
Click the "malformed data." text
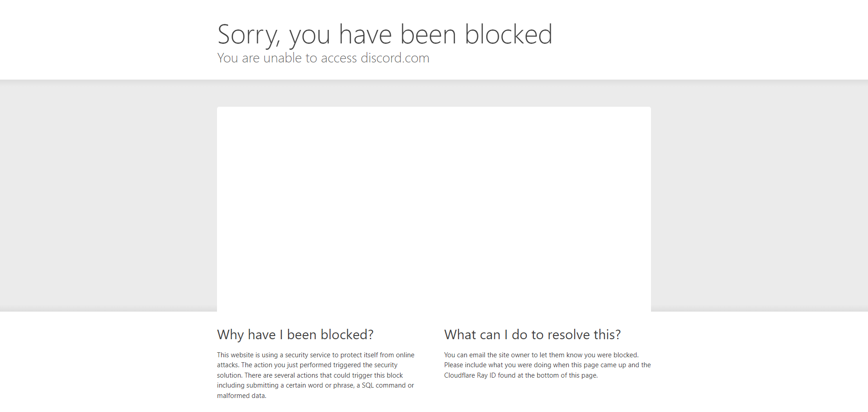click(x=241, y=396)
